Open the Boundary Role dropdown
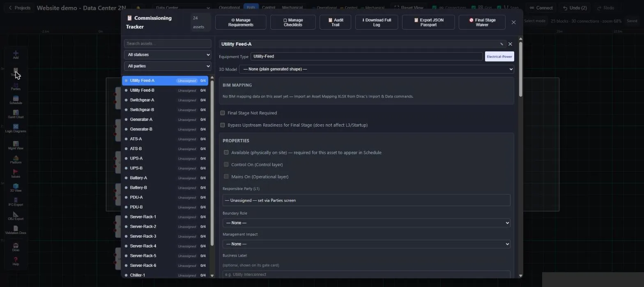 tap(366, 223)
